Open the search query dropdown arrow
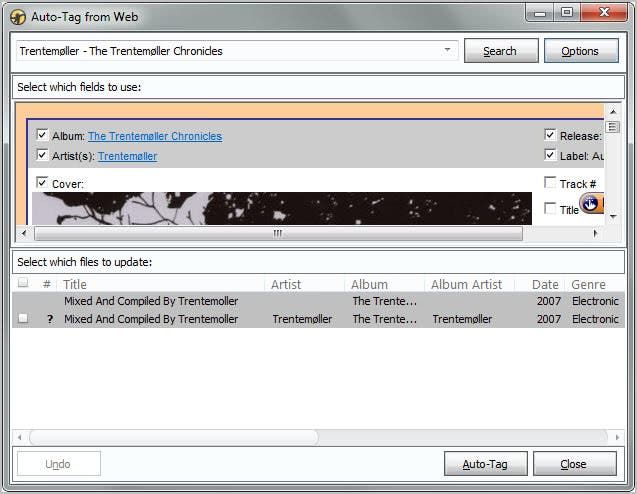Image resolution: width=637 pixels, height=494 pixels. [x=447, y=50]
